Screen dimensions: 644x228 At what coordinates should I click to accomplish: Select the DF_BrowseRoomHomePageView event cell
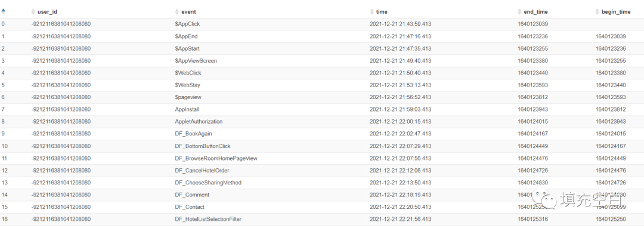(x=216, y=158)
